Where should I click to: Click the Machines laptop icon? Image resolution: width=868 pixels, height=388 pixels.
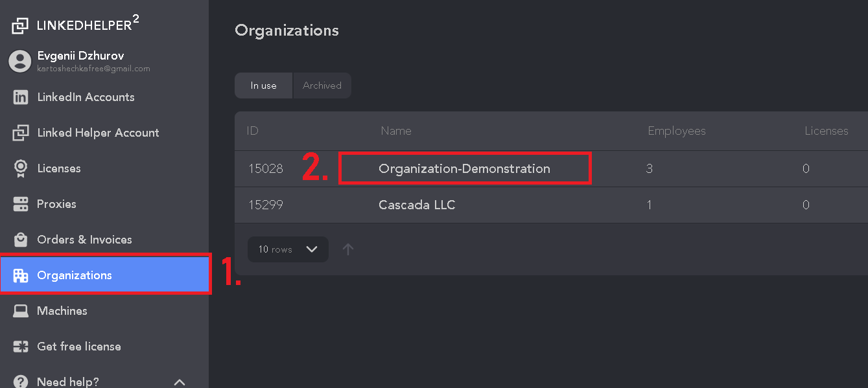tap(21, 311)
